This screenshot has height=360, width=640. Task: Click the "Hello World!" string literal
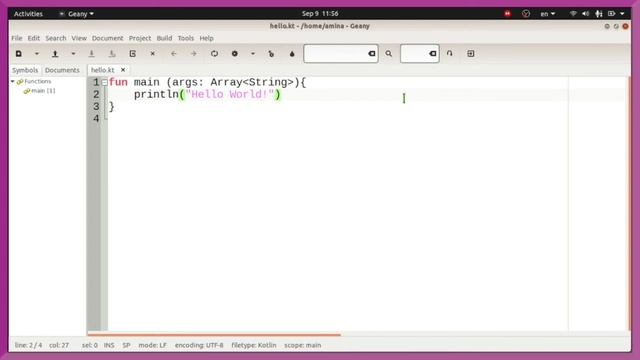tap(229, 94)
